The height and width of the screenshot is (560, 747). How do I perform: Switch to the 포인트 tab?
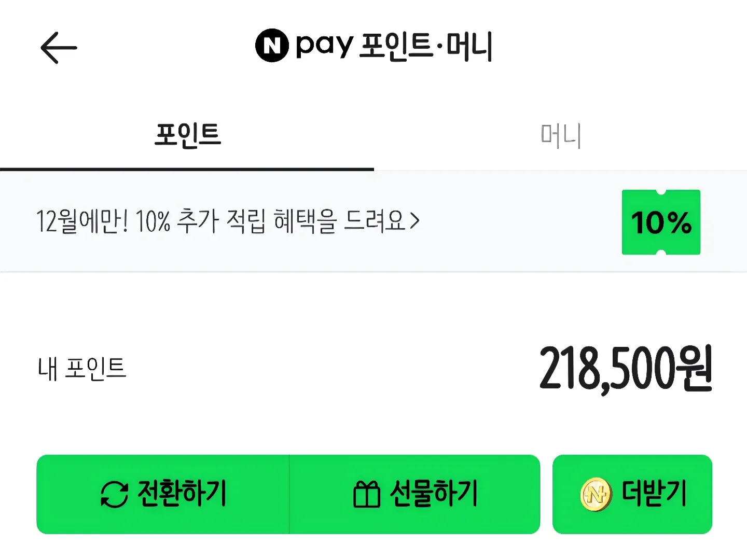tap(187, 135)
